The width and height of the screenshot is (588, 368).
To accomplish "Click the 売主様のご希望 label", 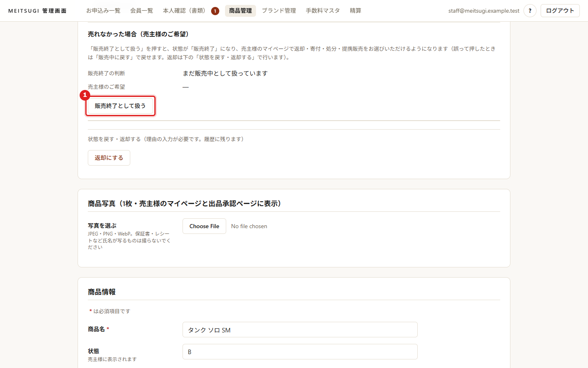I will pyautogui.click(x=107, y=87).
